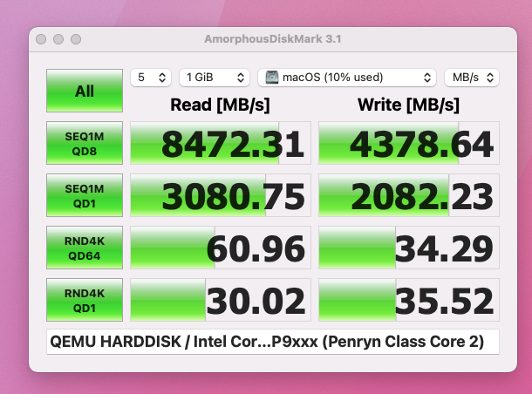Start the RND4K QD64 test
This screenshot has width=532, height=394.
tap(85, 248)
